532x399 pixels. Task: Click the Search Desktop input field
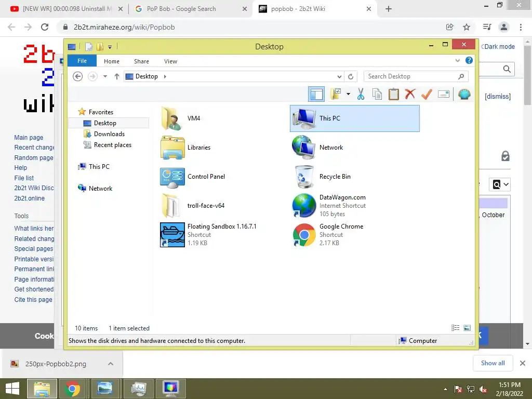[x=416, y=76]
